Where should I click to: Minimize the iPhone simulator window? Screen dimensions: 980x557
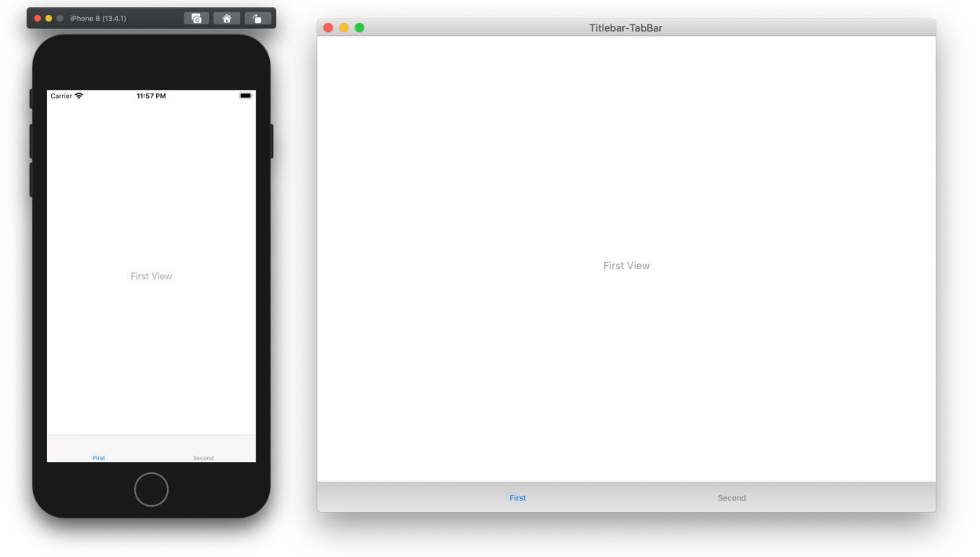pyautogui.click(x=49, y=18)
